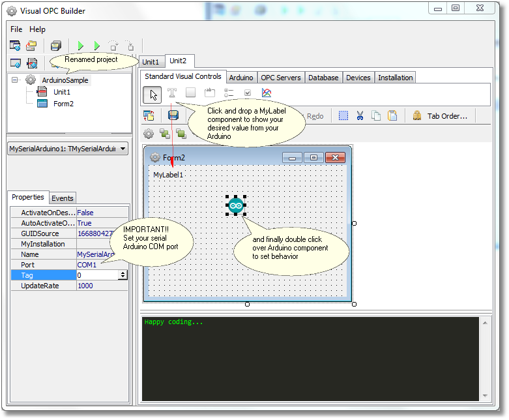Image resolution: width=509 pixels, height=420 pixels.
Task: Click the console scrollbar up arrow
Action: pyautogui.click(x=485, y=323)
